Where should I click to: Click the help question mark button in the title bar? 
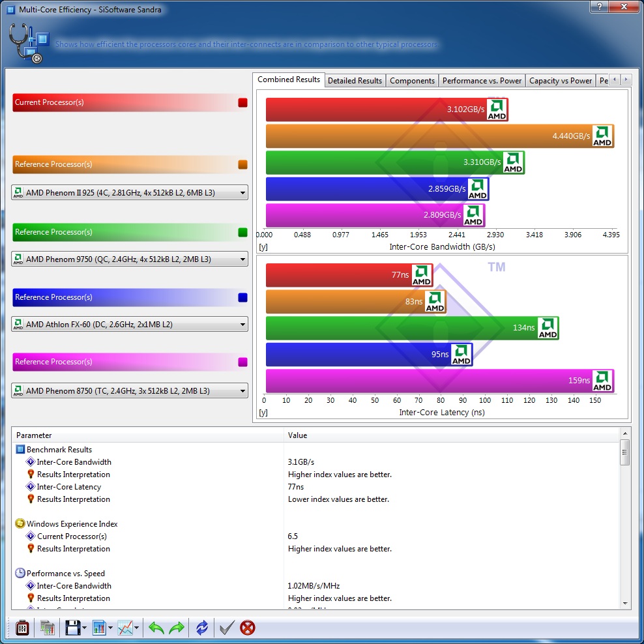pos(600,7)
